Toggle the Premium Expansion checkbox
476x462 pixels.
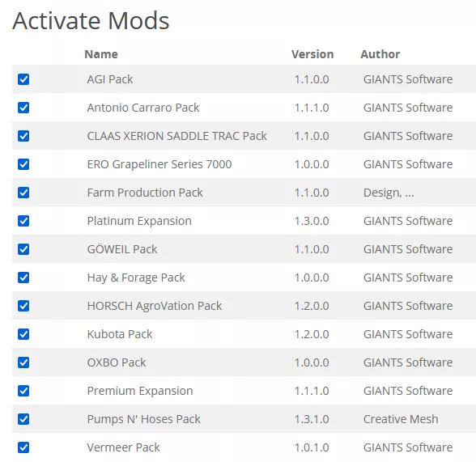(23, 391)
